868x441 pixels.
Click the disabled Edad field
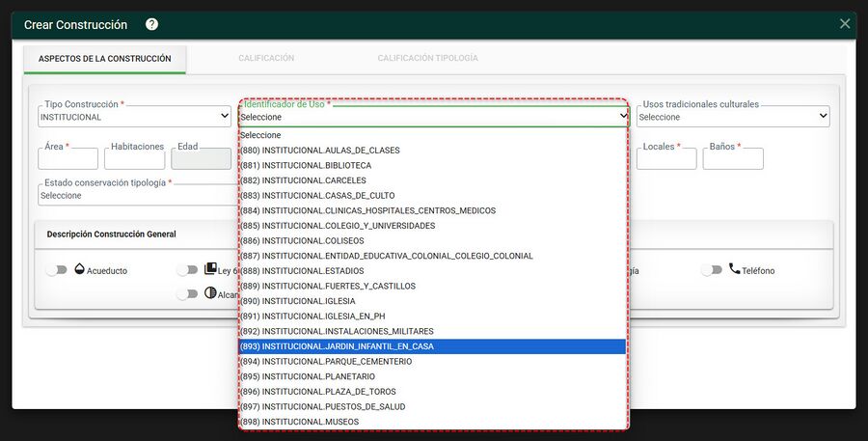coord(201,158)
